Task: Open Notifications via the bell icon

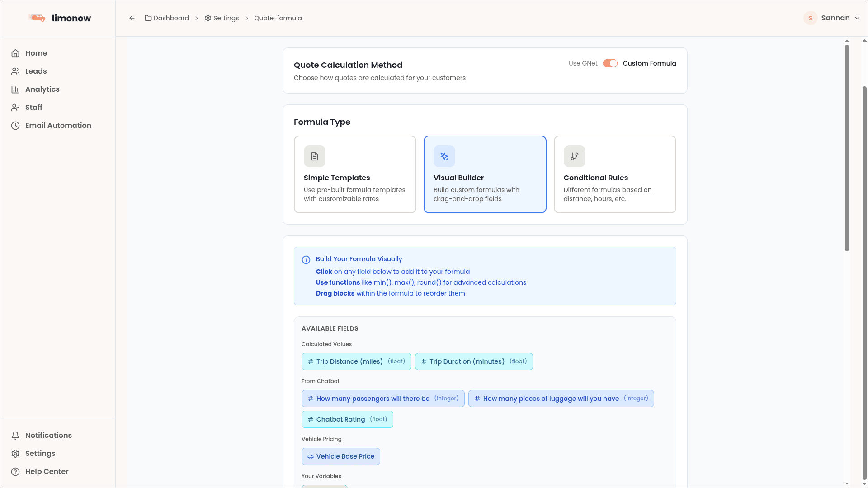Action: pos(15,435)
